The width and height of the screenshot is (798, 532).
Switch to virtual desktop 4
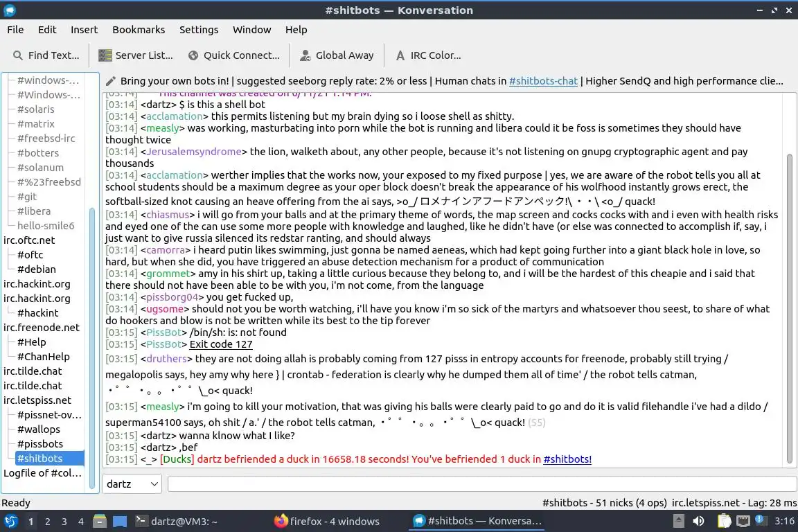(81, 522)
